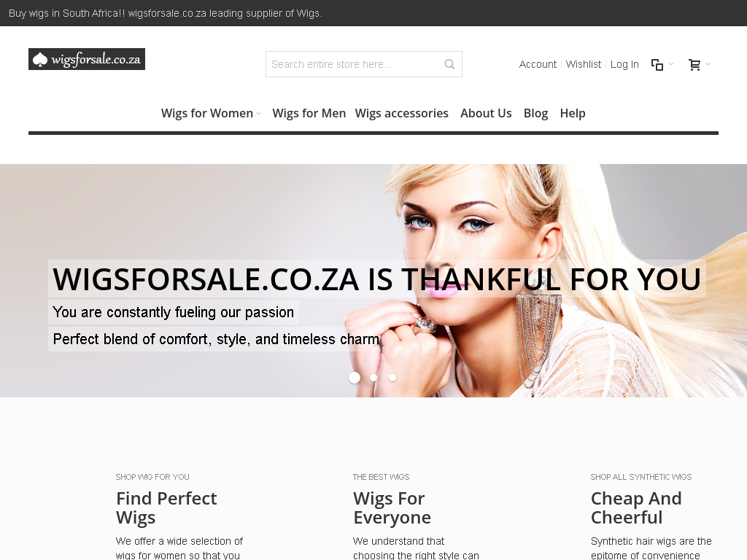Click the blonde model hero banner

tap(373, 281)
